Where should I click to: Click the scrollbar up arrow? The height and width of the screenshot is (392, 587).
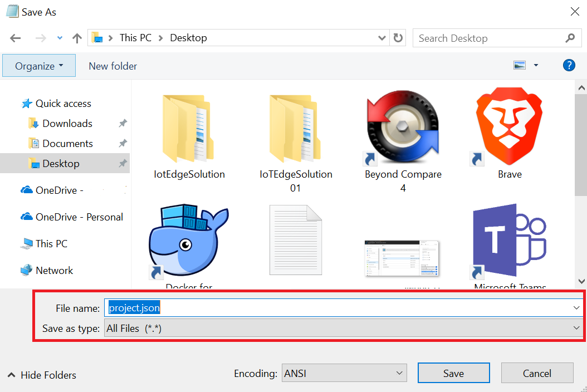click(581, 89)
